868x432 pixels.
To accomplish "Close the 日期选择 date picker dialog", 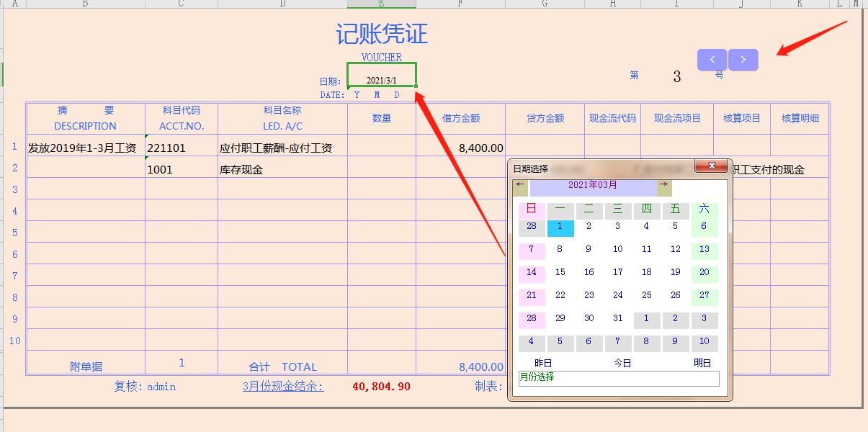I will 712,166.
